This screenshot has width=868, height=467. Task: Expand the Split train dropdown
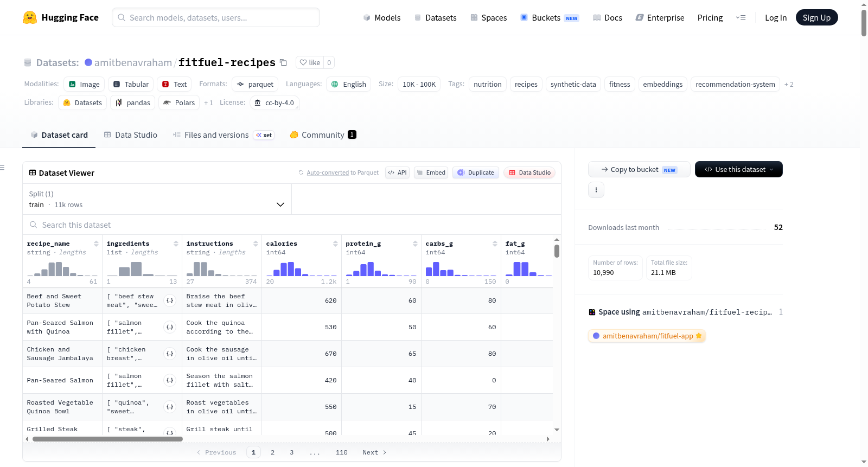pyautogui.click(x=157, y=199)
